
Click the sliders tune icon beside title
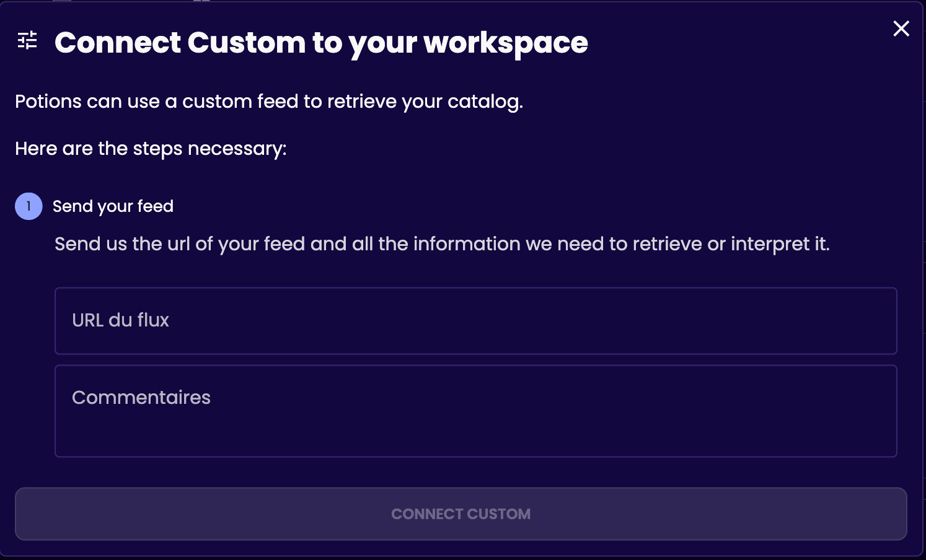tap(27, 40)
